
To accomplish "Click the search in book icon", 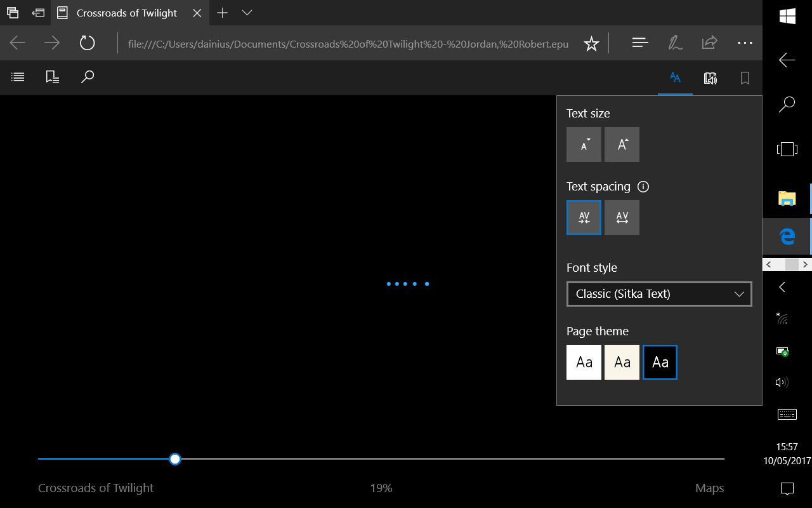I will [88, 77].
